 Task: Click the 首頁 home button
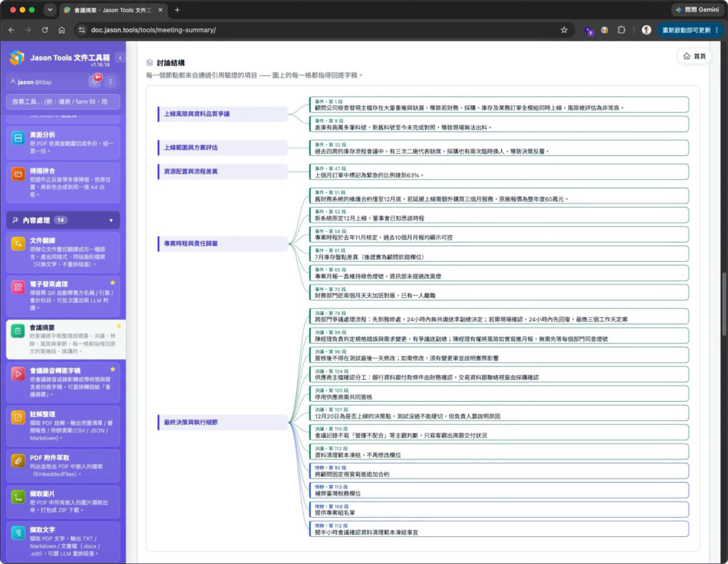pos(694,56)
